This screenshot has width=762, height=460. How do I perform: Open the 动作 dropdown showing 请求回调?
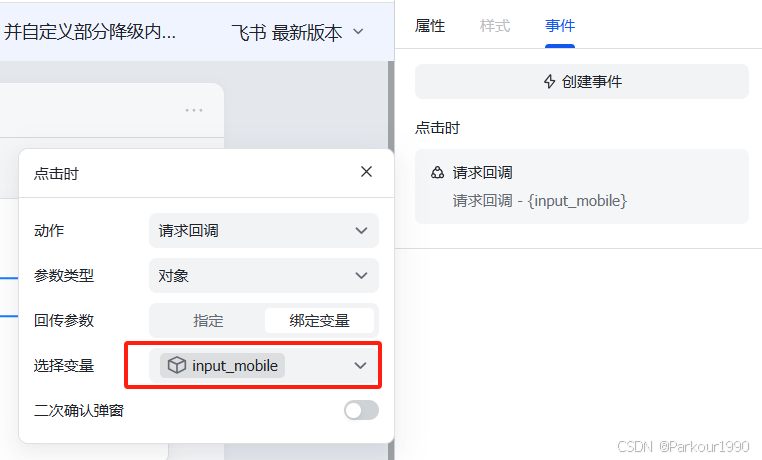(x=264, y=230)
